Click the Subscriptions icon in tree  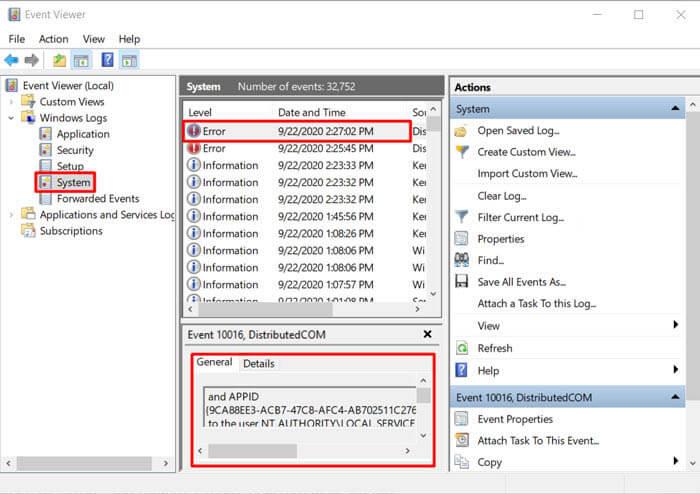[28, 231]
